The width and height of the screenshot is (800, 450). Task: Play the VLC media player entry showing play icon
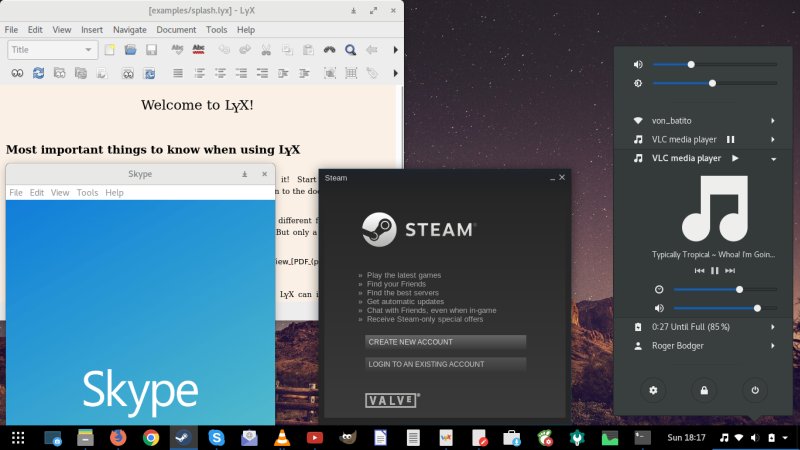(735, 158)
